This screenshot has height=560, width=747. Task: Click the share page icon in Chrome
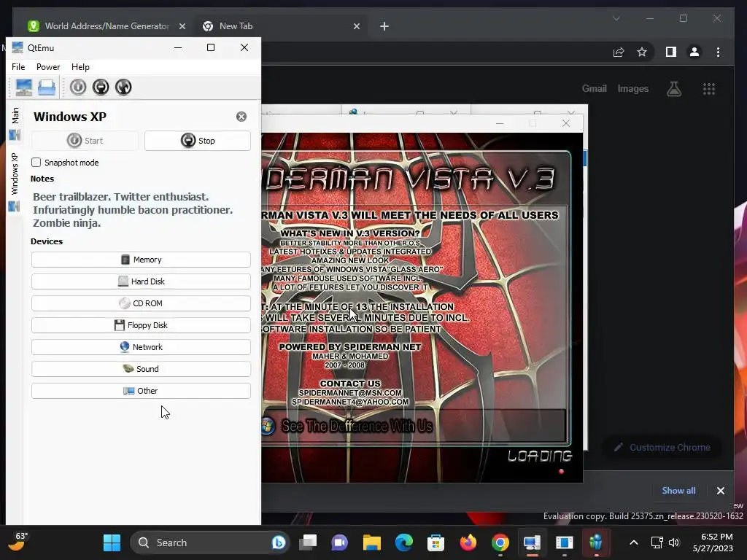[x=619, y=52]
